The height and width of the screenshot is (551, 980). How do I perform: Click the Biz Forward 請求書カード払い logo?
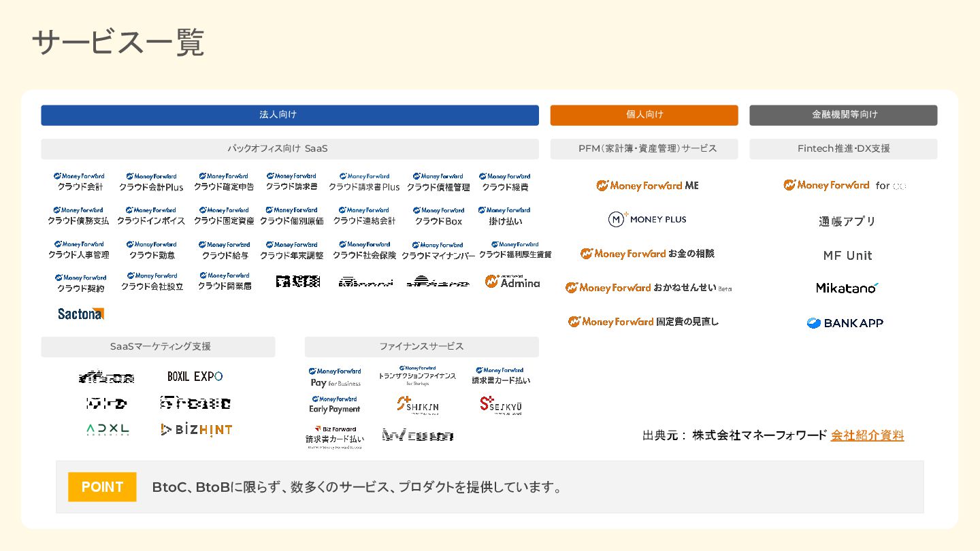click(x=335, y=437)
